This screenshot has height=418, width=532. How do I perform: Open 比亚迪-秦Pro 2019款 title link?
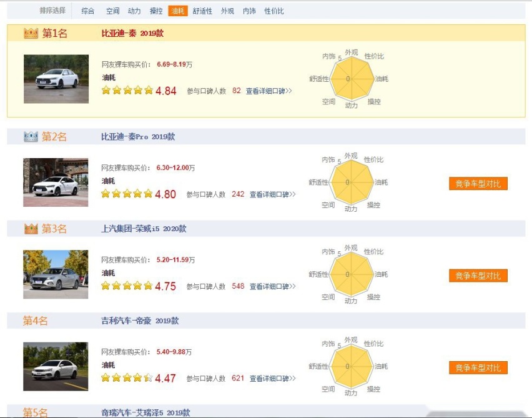coord(138,136)
